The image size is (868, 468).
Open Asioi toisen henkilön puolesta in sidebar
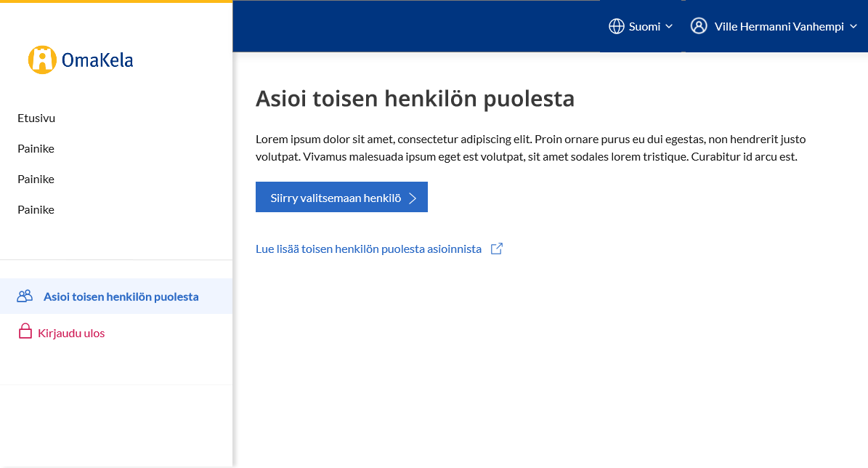(121, 296)
